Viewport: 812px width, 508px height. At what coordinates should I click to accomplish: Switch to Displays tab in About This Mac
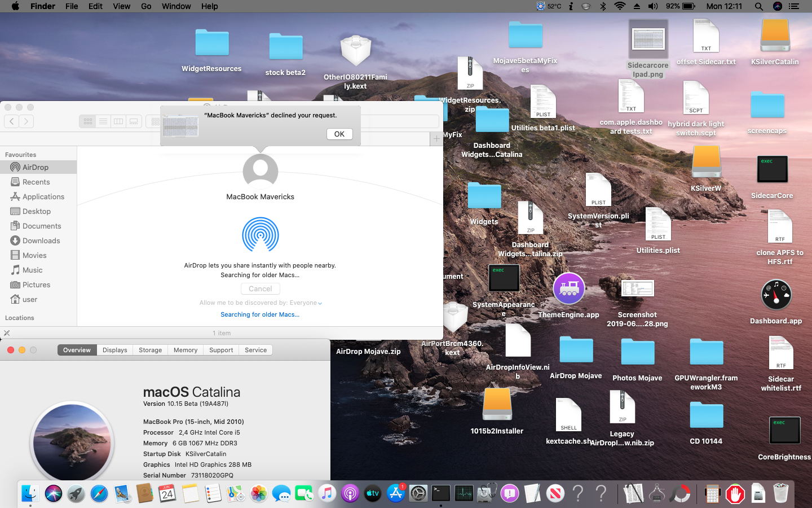115,350
